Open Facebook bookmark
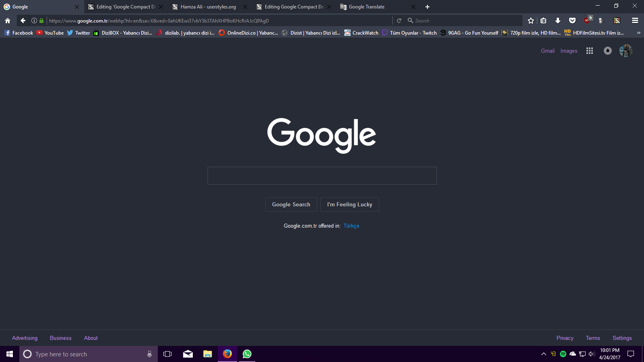This screenshot has height=362, width=644. point(19,33)
